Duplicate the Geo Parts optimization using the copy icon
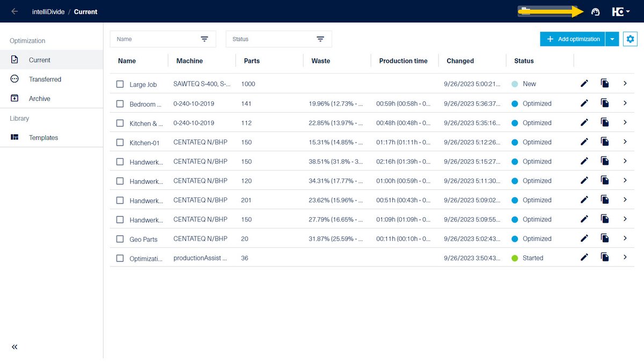This screenshot has width=644, height=362. 605,239
